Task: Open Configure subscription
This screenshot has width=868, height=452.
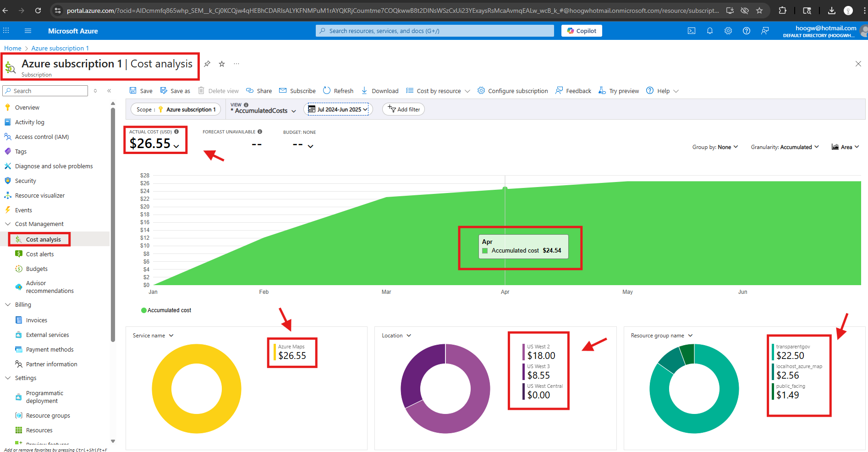Action: click(x=513, y=91)
